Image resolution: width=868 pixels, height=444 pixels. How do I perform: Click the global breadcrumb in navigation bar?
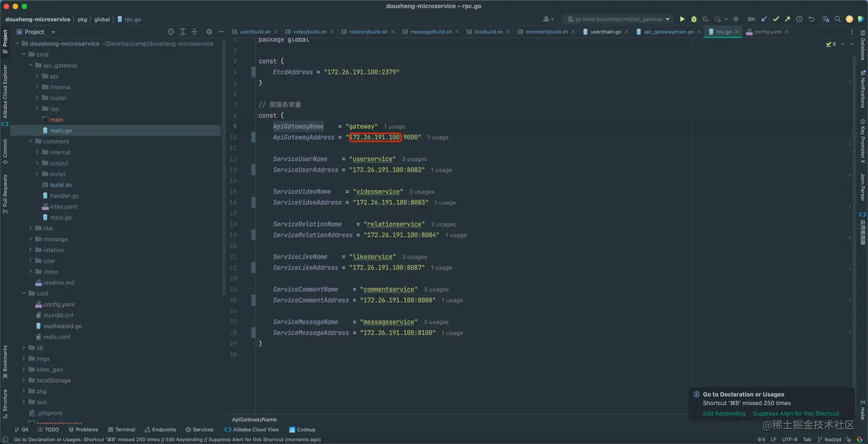[x=102, y=19]
